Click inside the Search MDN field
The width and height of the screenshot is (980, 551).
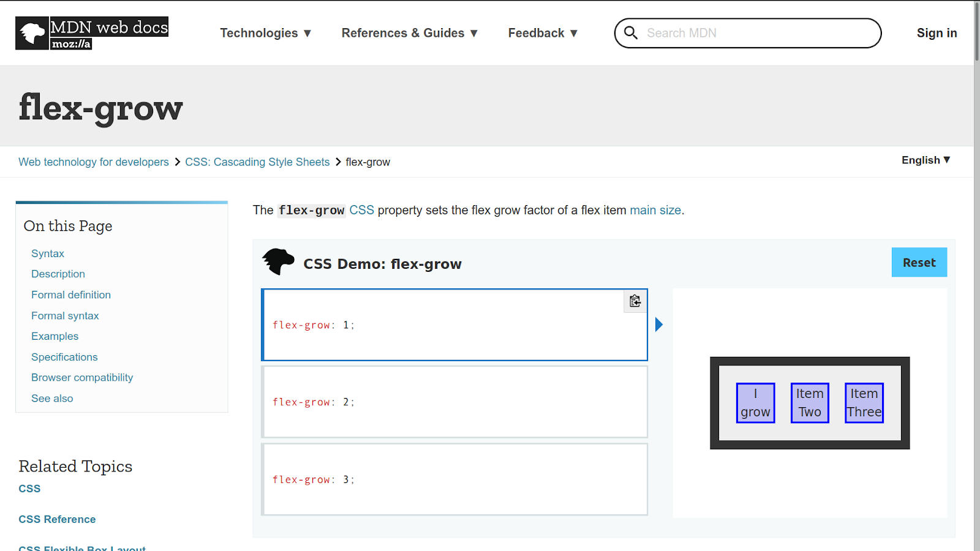(x=735, y=33)
